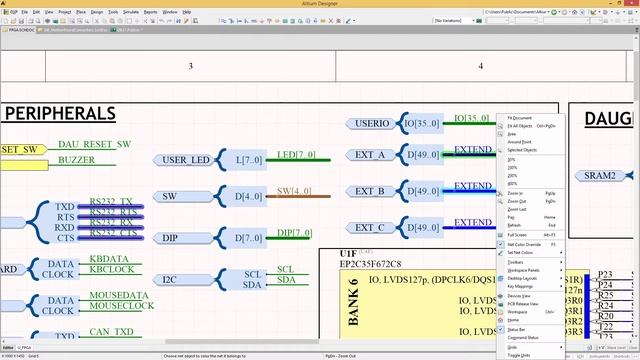Image resolution: width=640 pixels, height=360 pixels.
Task: Click the horizontal scrollbar thumb
Action: (x=242, y=341)
